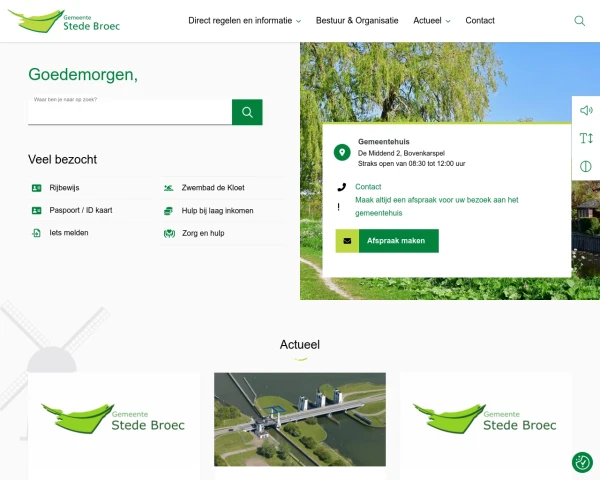Open Paspoort / ID kaart link

tap(81, 210)
